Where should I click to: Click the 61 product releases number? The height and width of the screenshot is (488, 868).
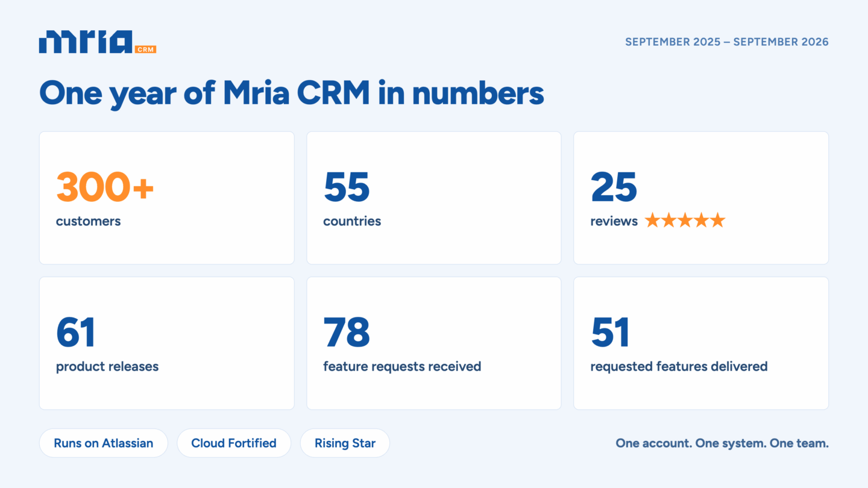point(76,332)
